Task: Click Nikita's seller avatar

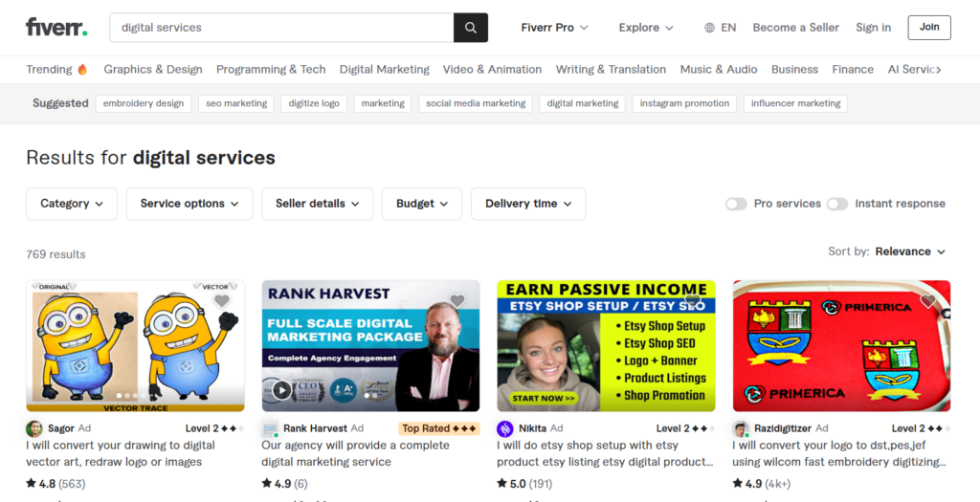Action: click(505, 429)
